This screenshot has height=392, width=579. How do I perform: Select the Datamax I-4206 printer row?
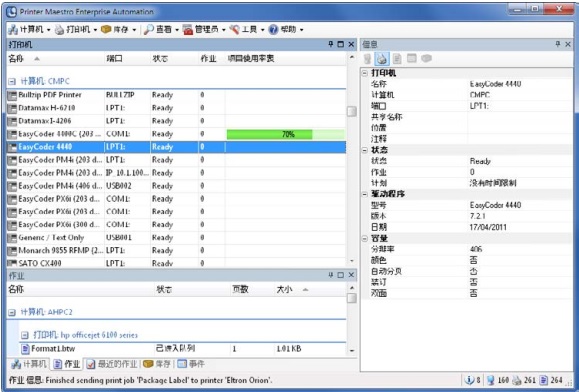click(176, 121)
